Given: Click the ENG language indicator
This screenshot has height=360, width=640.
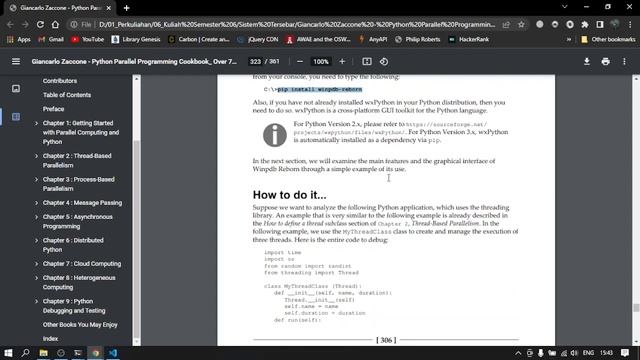Looking at the screenshot, I should point(588,353).
